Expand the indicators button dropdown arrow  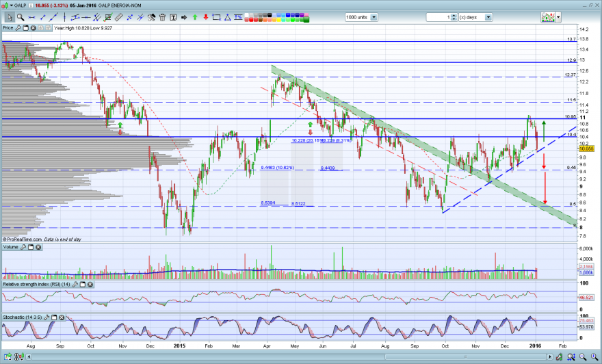(558, 17)
